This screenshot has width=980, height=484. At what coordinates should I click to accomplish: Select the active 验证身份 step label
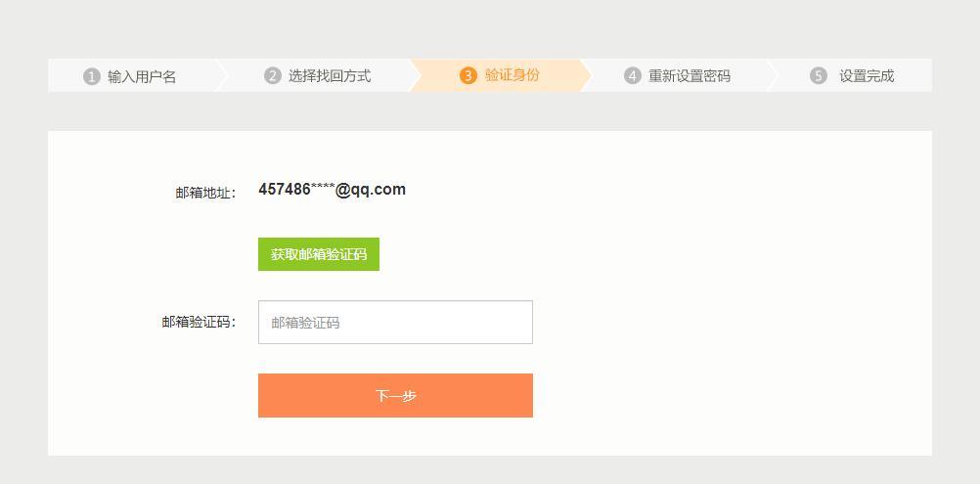click(512, 75)
